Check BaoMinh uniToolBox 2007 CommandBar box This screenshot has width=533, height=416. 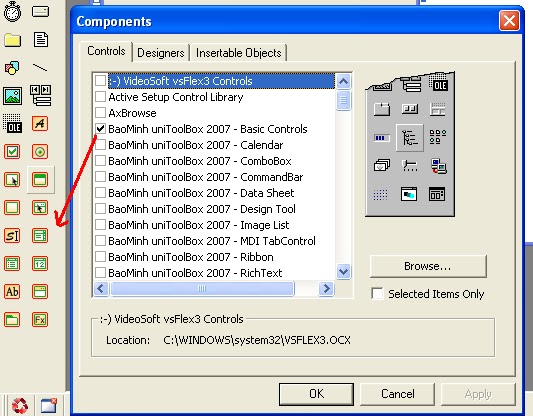point(100,177)
